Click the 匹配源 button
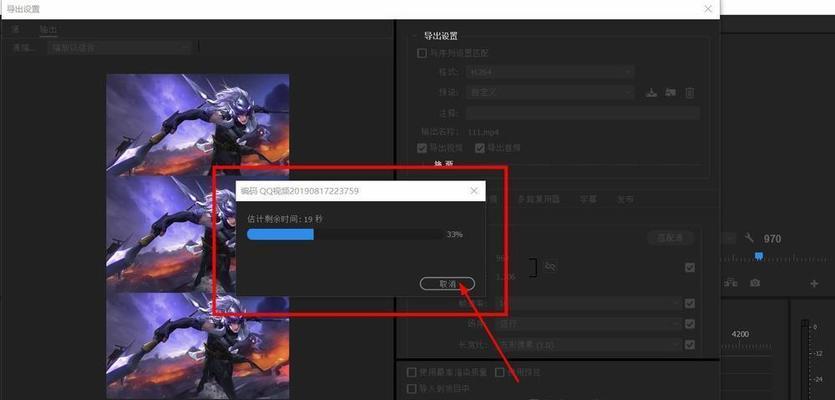Viewport: 835px width, 400px height. [x=671, y=238]
